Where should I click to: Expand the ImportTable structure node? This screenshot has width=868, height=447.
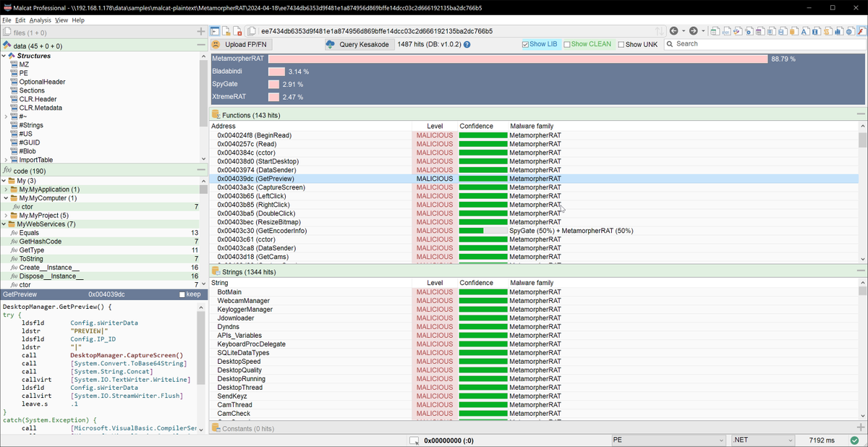[x=6, y=160]
